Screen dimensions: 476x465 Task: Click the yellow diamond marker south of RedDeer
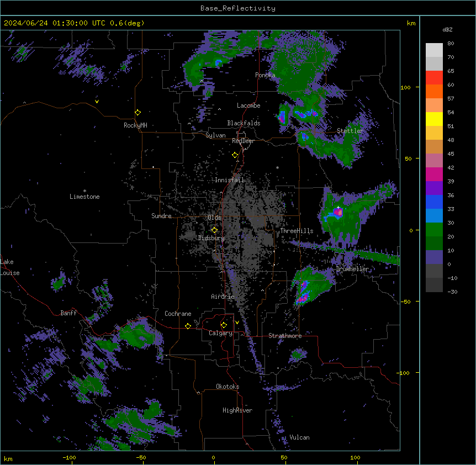(x=235, y=155)
